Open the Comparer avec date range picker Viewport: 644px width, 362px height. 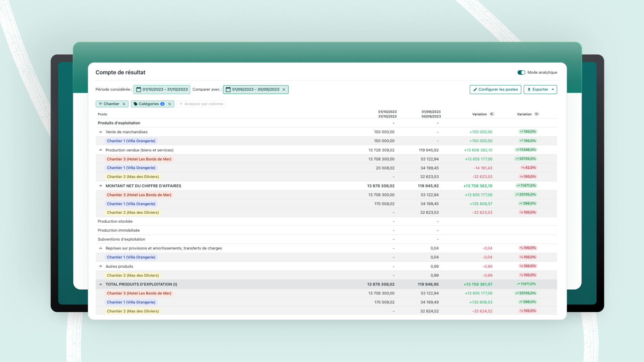click(x=255, y=89)
